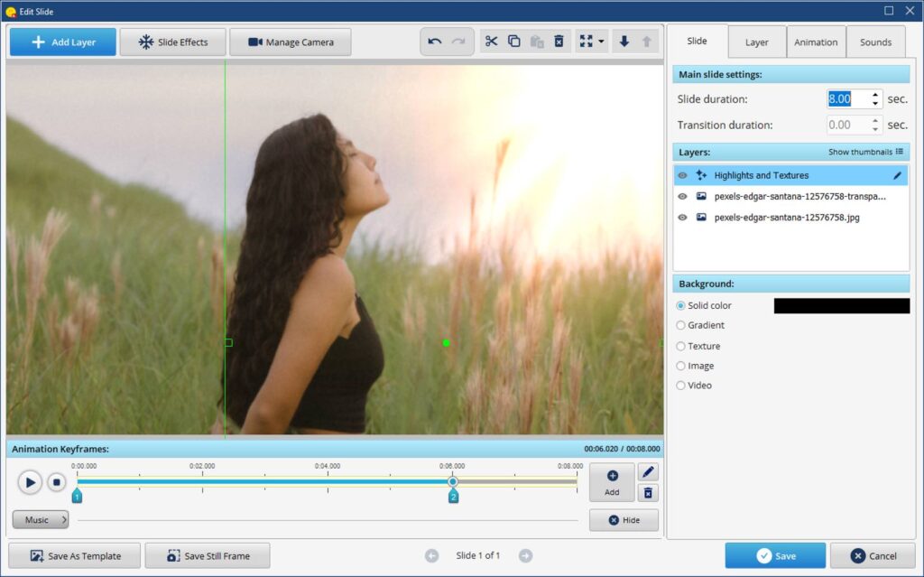This screenshot has width=924, height=577.
Task: Go to the previous slide arrow
Action: (431, 555)
